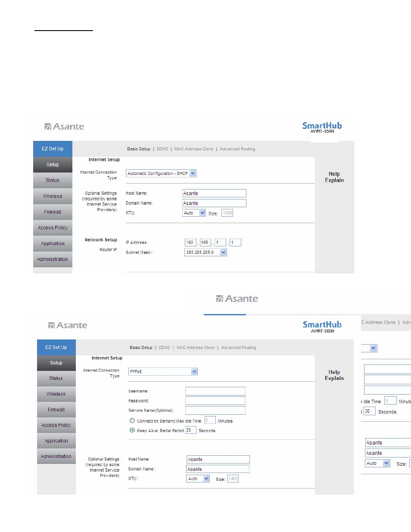Open Access Policy in upper page sidebar
The height and width of the screenshot is (532, 411).
(x=53, y=228)
